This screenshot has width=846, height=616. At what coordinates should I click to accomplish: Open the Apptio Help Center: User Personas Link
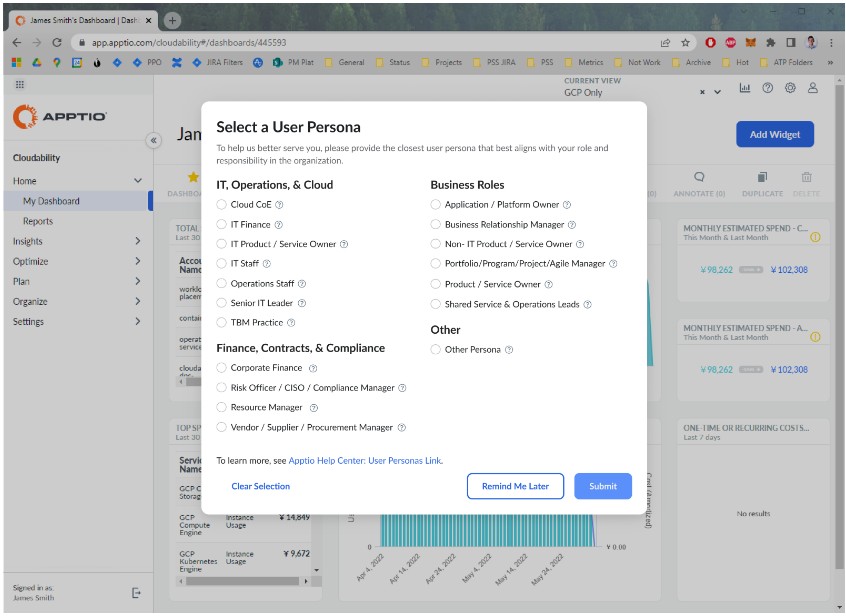tap(365, 461)
